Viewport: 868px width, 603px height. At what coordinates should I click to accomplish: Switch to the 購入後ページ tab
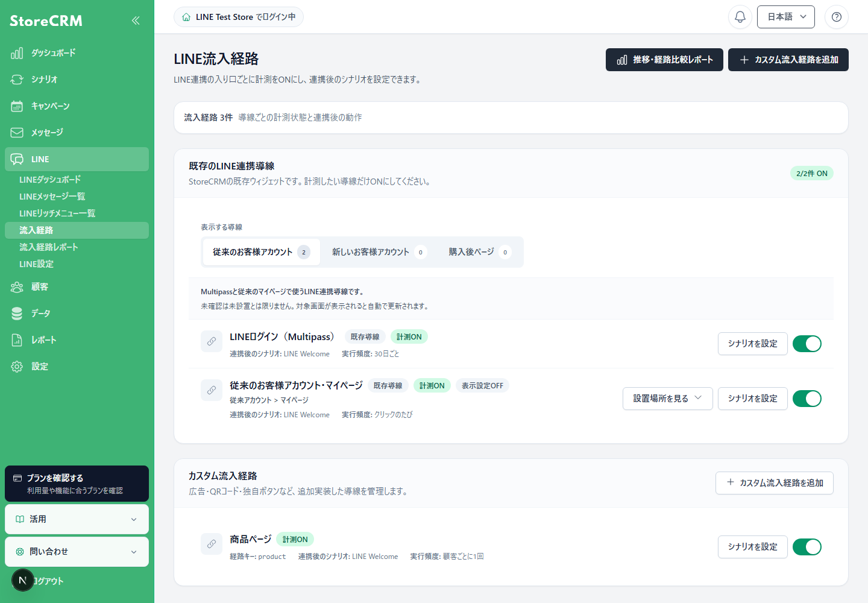480,252
